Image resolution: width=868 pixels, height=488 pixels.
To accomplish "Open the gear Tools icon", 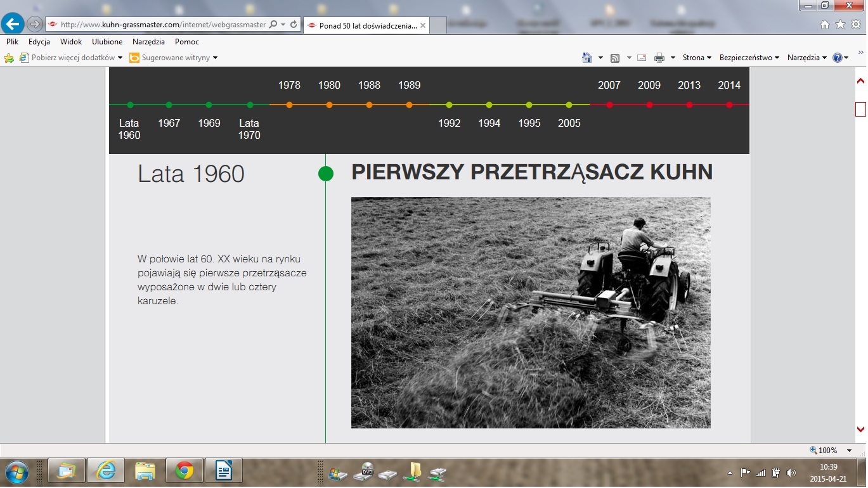I will point(855,24).
